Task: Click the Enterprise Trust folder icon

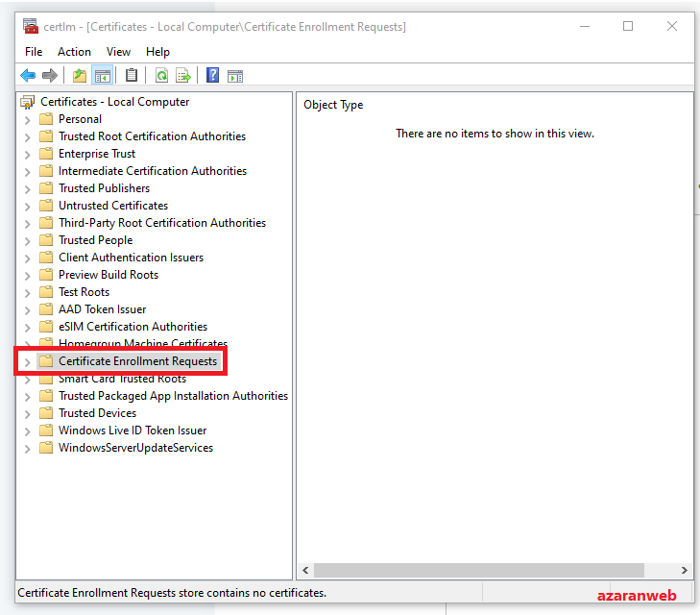Action: (46, 154)
